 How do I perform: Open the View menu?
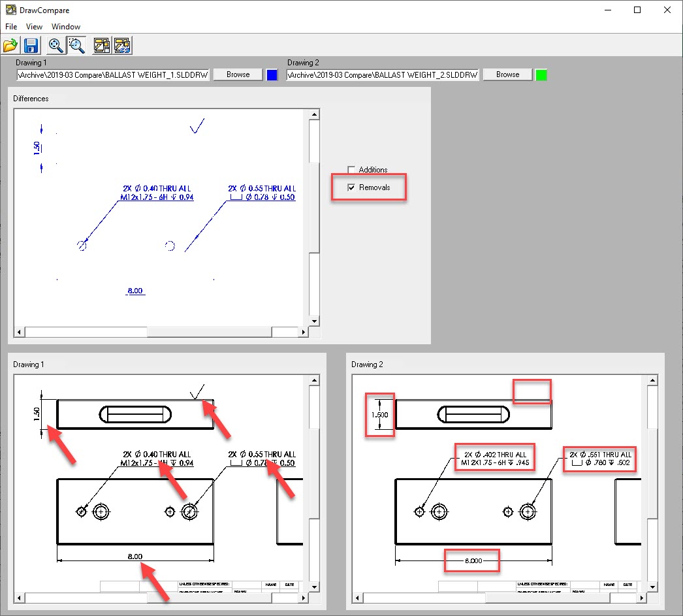click(x=34, y=27)
